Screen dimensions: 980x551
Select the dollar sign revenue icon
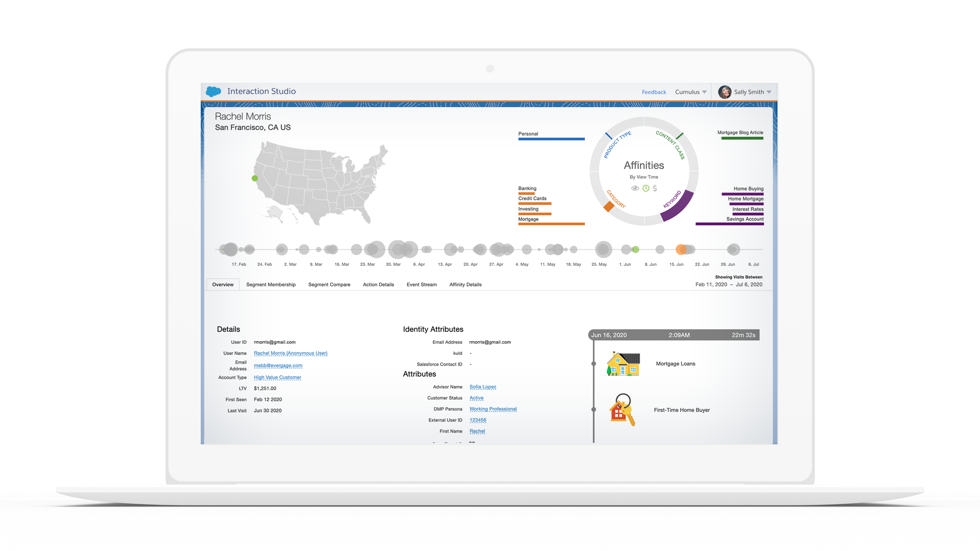[655, 188]
